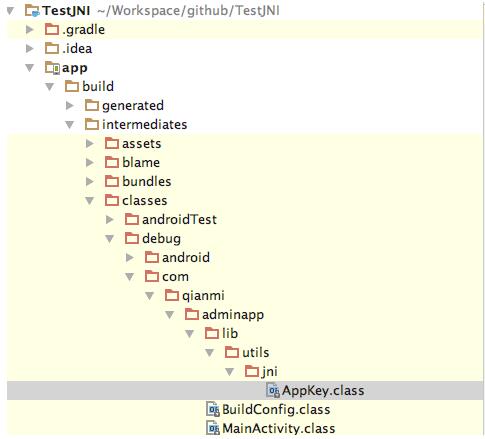
Task: Select the generated folder label
Action: point(133,106)
